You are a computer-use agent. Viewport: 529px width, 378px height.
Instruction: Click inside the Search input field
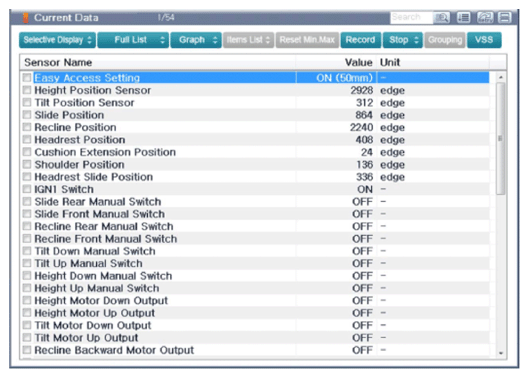(412, 17)
